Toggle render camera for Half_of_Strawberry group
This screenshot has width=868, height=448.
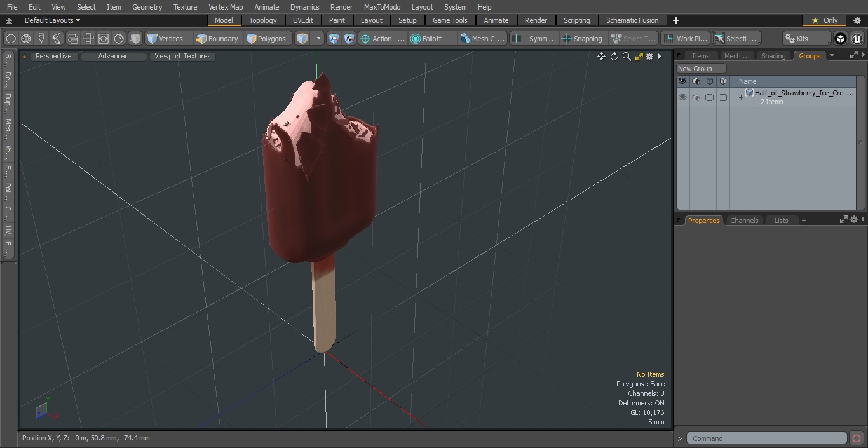click(x=696, y=97)
